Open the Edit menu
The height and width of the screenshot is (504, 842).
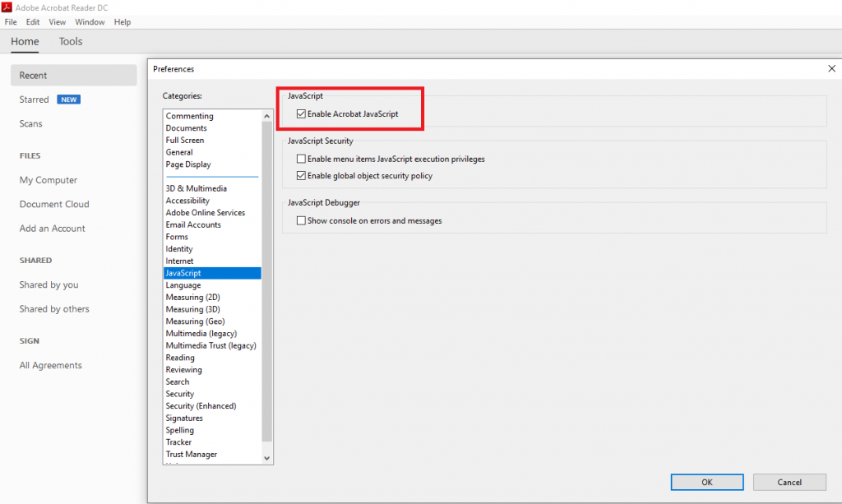point(32,21)
